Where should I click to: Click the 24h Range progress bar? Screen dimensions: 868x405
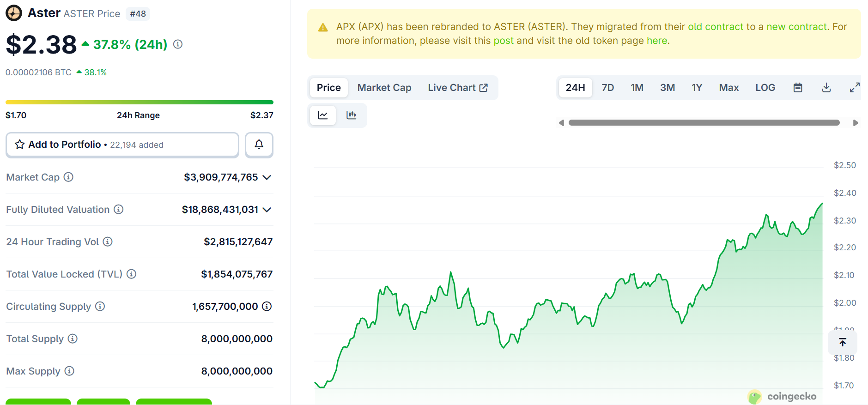[x=140, y=102]
